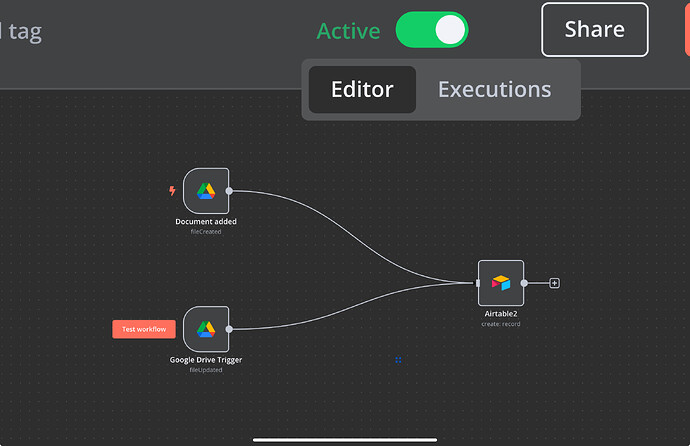Click the fileCreated subtitle text
690x446 pixels.
[206, 232]
